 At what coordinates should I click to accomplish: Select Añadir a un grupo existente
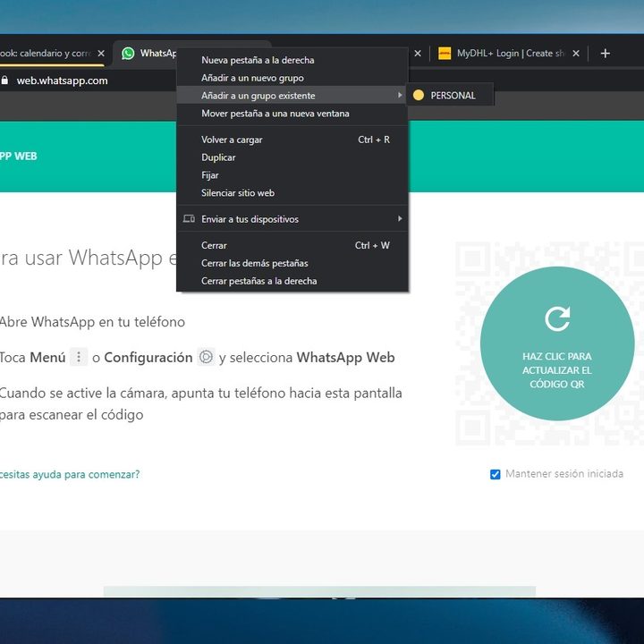292,96
